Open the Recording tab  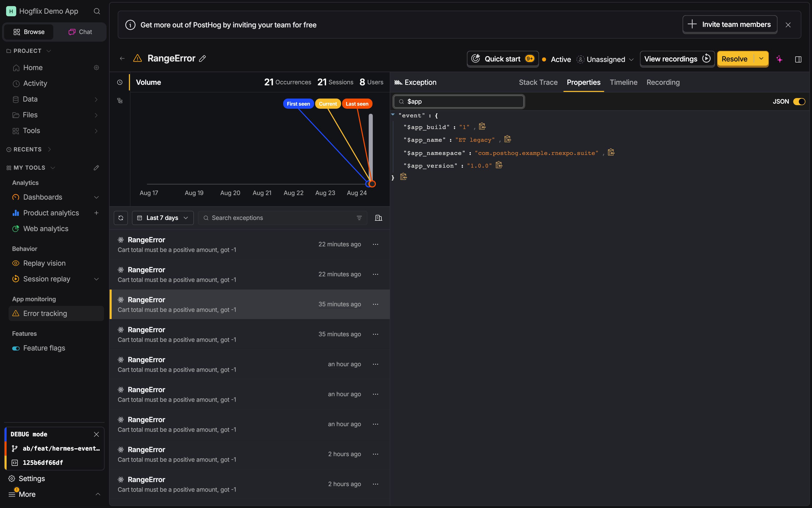663,82
